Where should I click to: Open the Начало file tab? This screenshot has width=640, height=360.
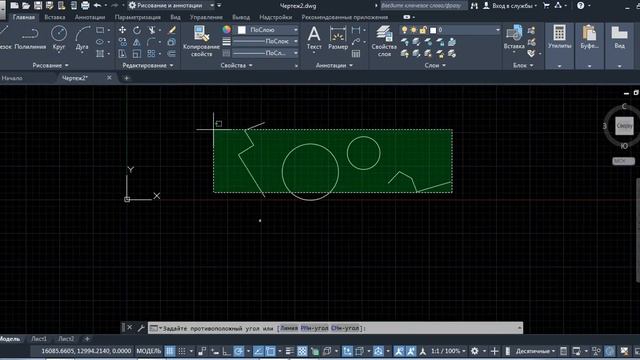click(12, 78)
